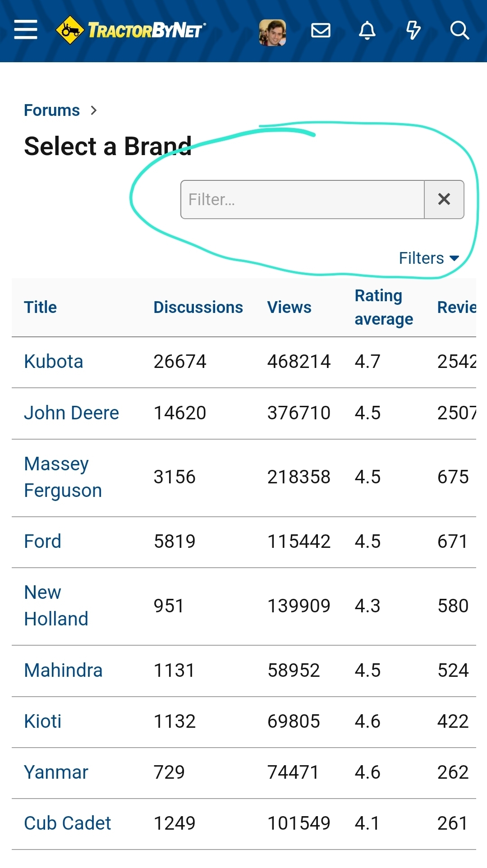Image resolution: width=487 pixels, height=868 pixels.
Task: Click into the Filter text field
Action: tap(302, 199)
